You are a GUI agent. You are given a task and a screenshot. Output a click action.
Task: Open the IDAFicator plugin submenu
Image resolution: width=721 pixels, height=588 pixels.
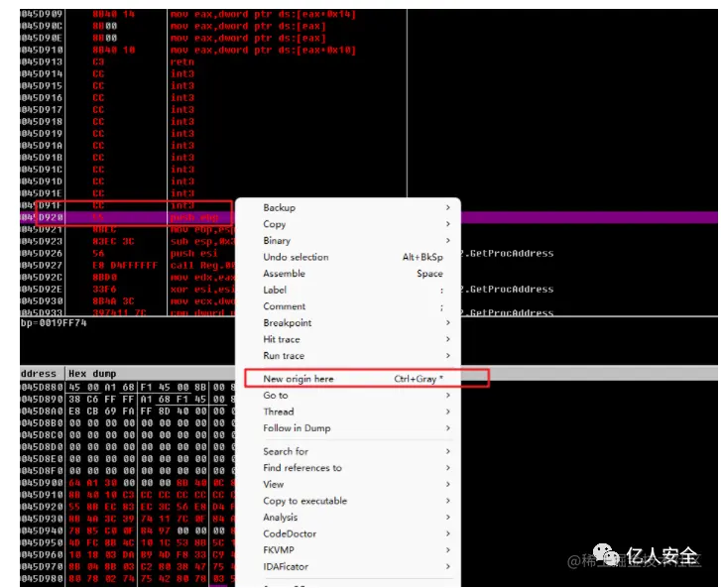[348, 567]
